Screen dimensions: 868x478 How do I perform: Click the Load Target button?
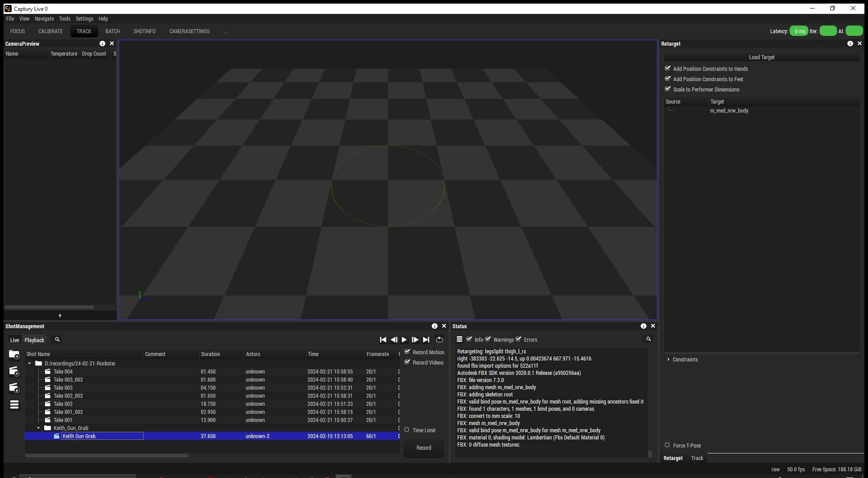[x=761, y=57]
